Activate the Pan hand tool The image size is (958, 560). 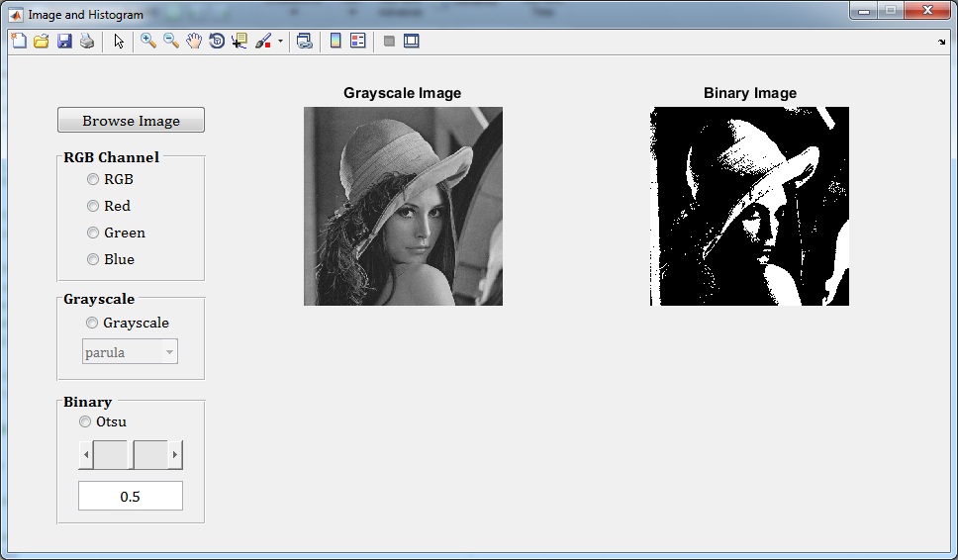pos(194,41)
